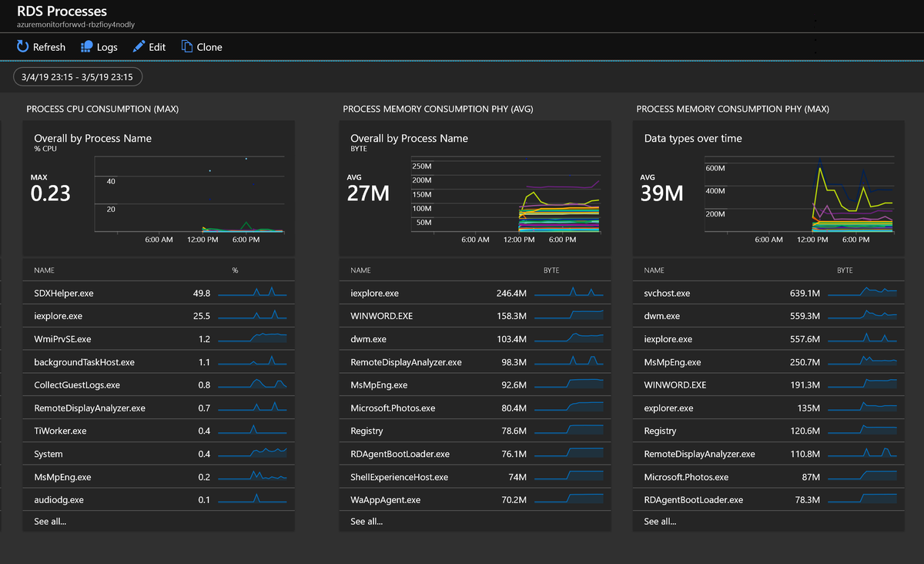
Task: Click the Logs label in the toolbar
Action: (107, 47)
